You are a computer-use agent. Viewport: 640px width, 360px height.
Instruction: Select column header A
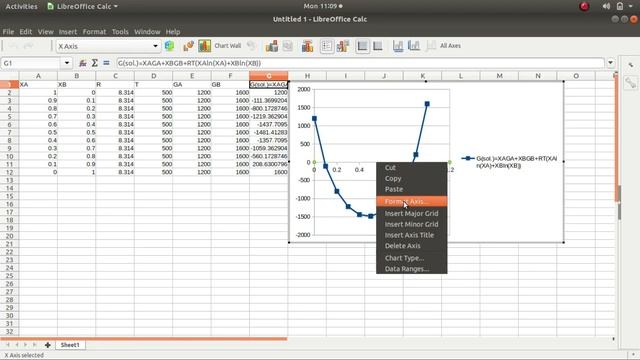click(38, 76)
